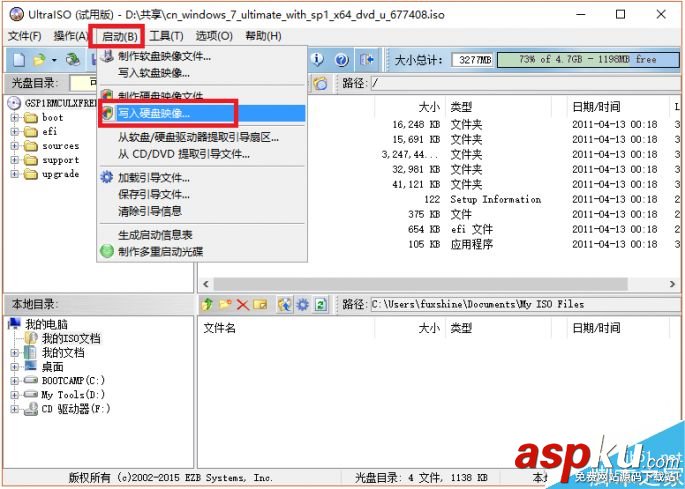Click the green Up-folder arrow in local toolbar

(x=208, y=304)
